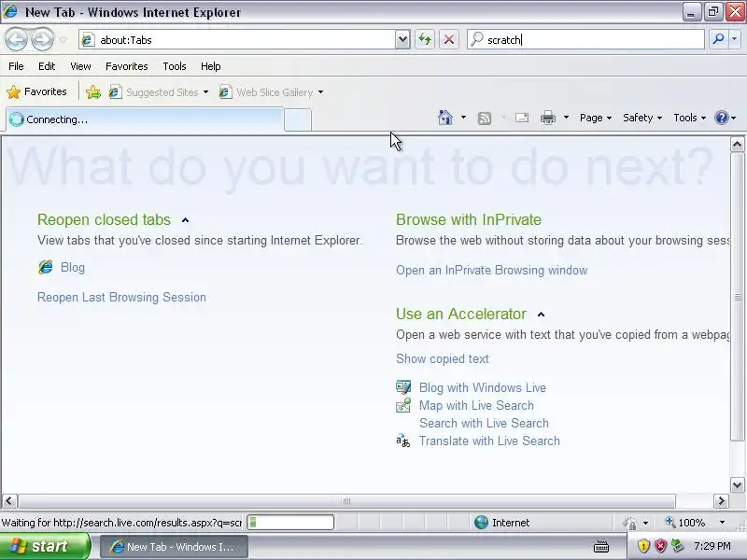747x560 pixels.
Task: Expand the address bar history dropdown
Action: [x=402, y=39]
